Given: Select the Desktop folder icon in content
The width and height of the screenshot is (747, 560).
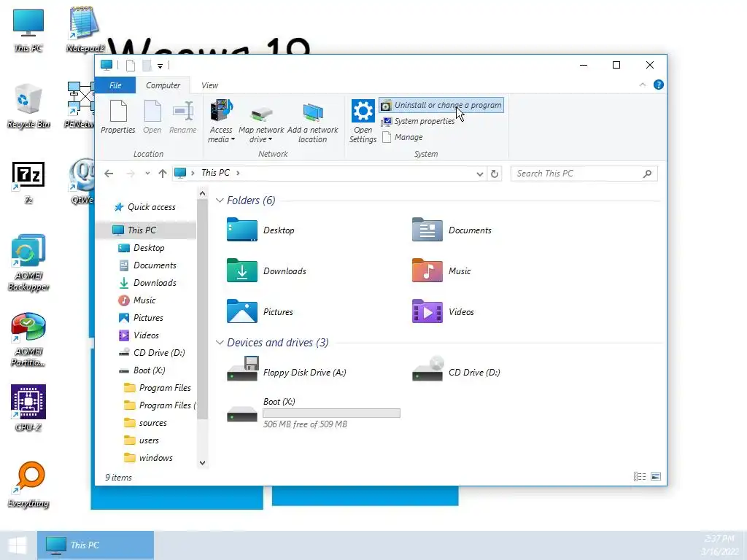Looking at the screenshot, I should (242, 230).
